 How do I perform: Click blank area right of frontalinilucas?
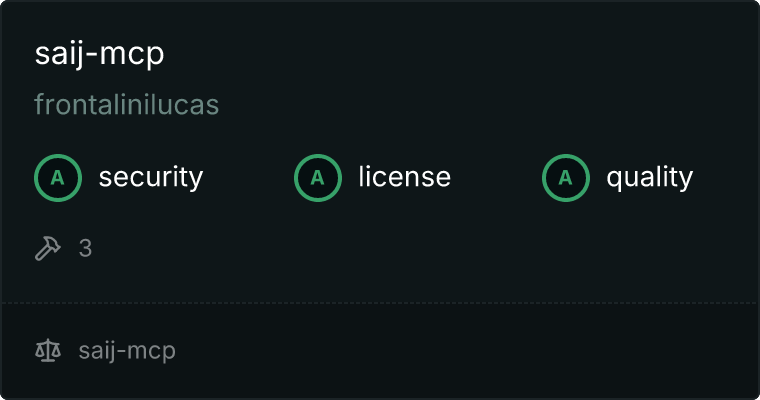pyautogui.click(x=485, y=104)
